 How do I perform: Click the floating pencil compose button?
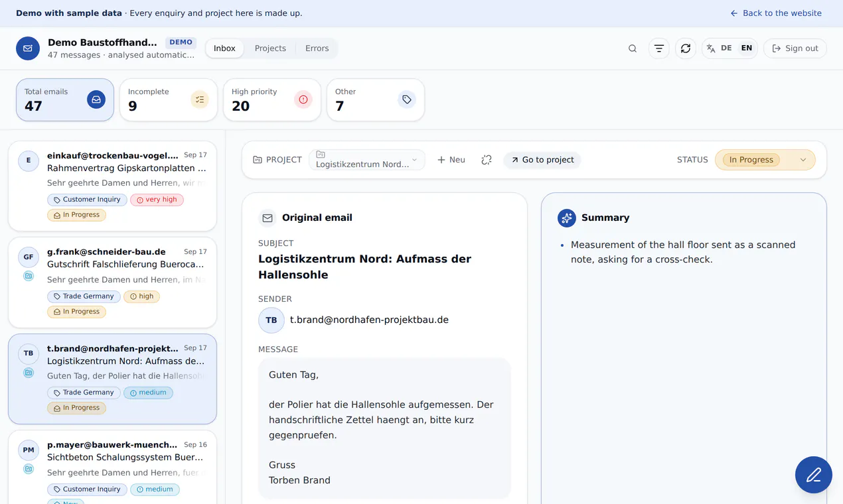[814, 475]
